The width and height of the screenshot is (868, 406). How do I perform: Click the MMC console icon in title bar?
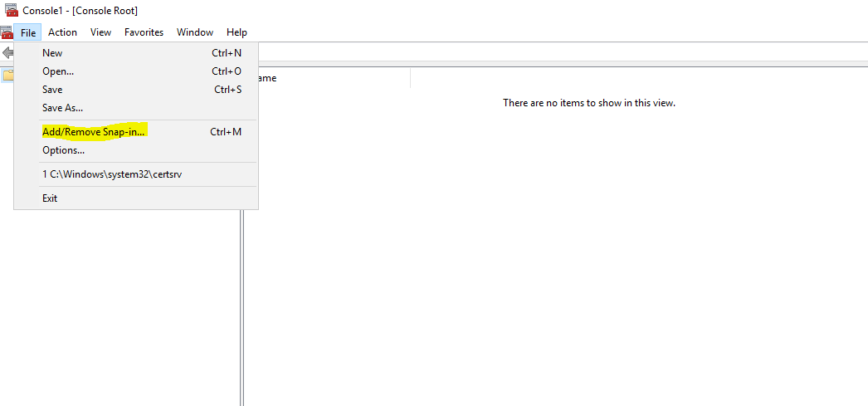[x=11, y=10]
